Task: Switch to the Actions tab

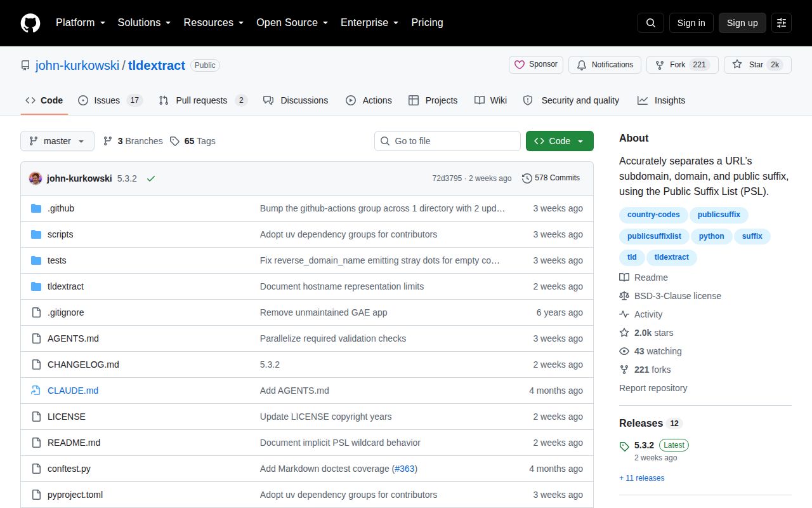Action: coord(369,100)
